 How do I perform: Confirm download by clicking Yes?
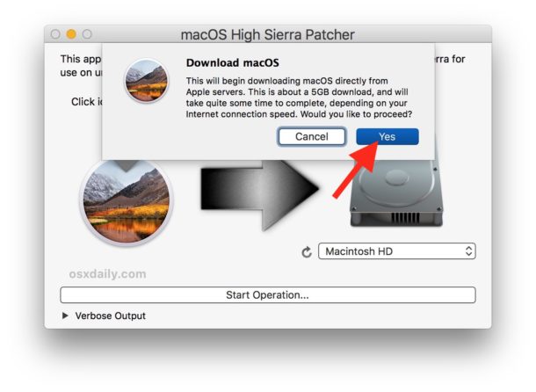coord(387,136)
